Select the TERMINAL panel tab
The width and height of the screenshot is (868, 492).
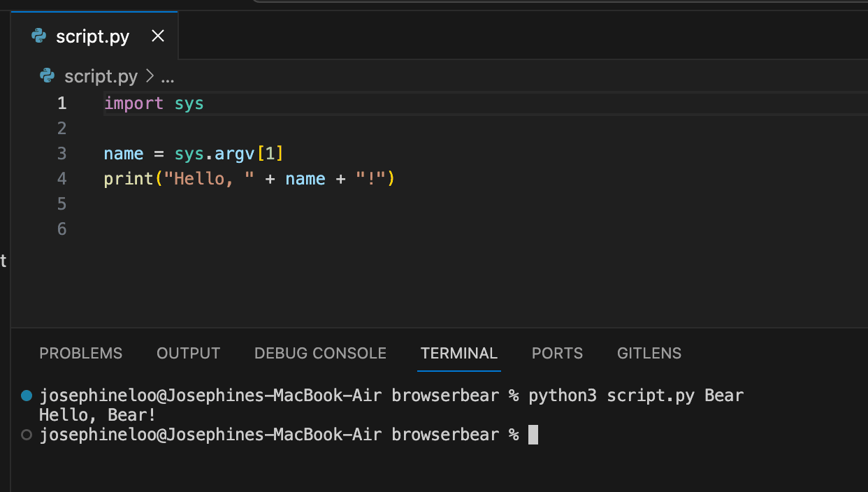459,353
